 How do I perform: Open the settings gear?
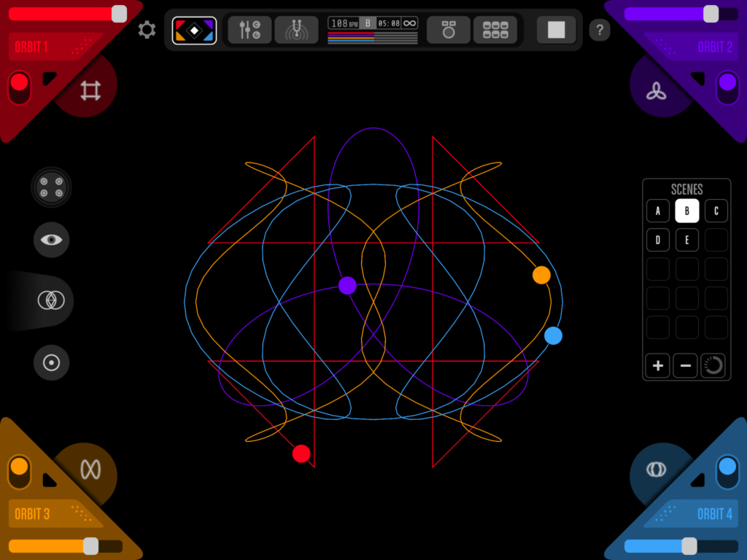tap(147, 30)
